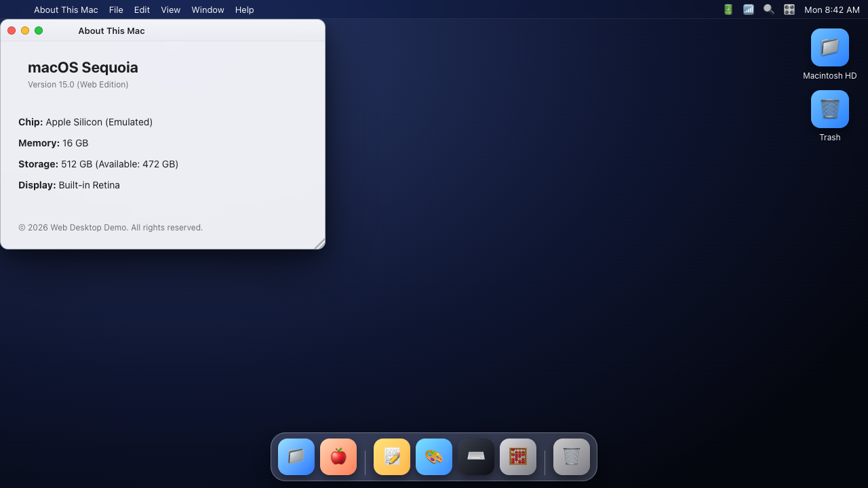Open the signal bars network icon

749,9
